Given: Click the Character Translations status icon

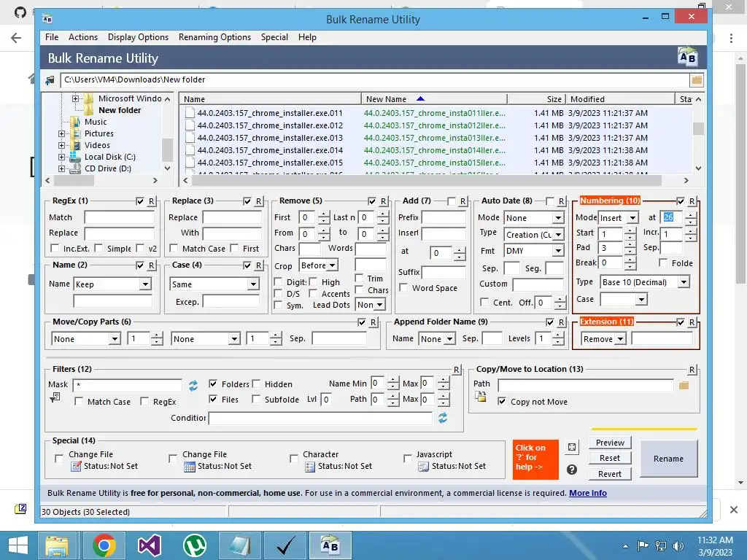Looking at the screenshot, I should point(309,467).
